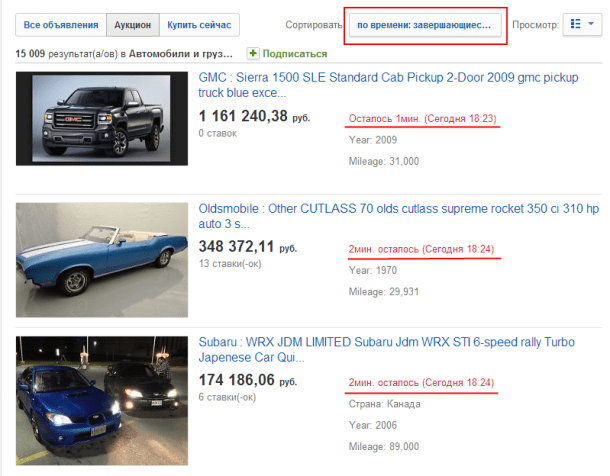
Task: Click the 6 ставки(-ок) bid count
Action: tap(227, 397)
